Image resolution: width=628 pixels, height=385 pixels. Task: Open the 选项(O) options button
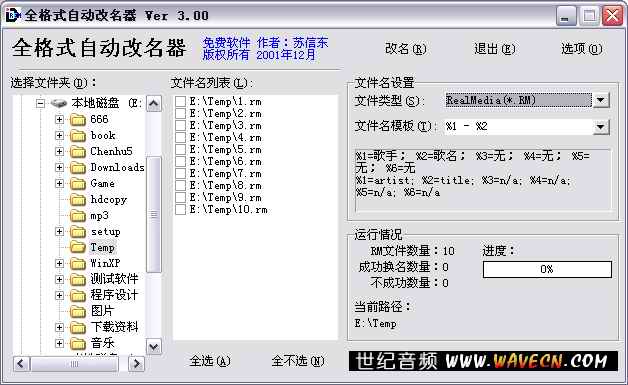coord(582,49)
